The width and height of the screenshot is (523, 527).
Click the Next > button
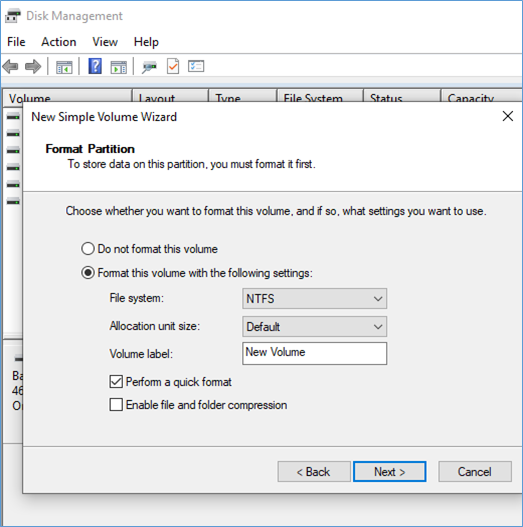pos(390,472)
